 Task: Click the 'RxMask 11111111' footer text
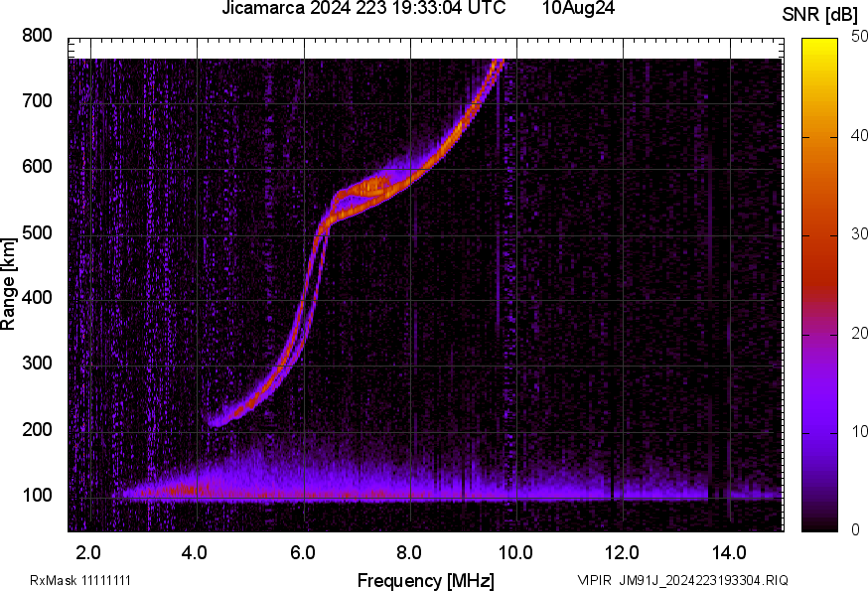(80, 580)
